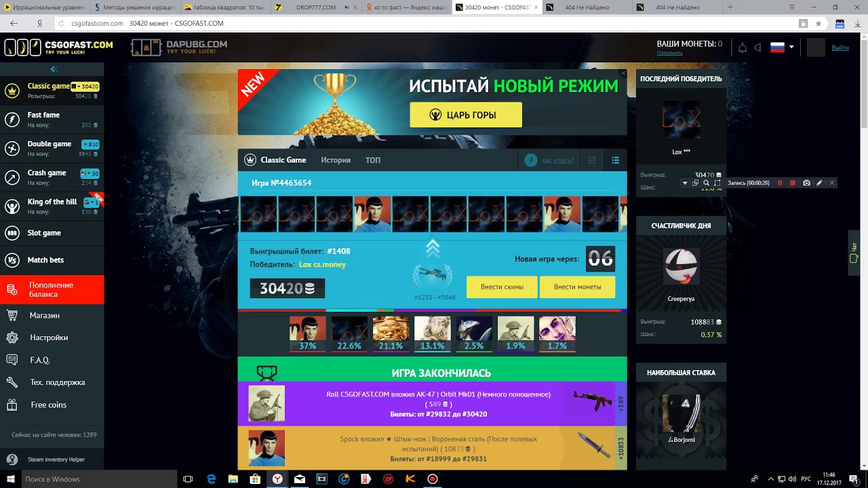868x488 pixels.
Task: Open Free coins in the sidebar
Action: [x=52, y=405]
